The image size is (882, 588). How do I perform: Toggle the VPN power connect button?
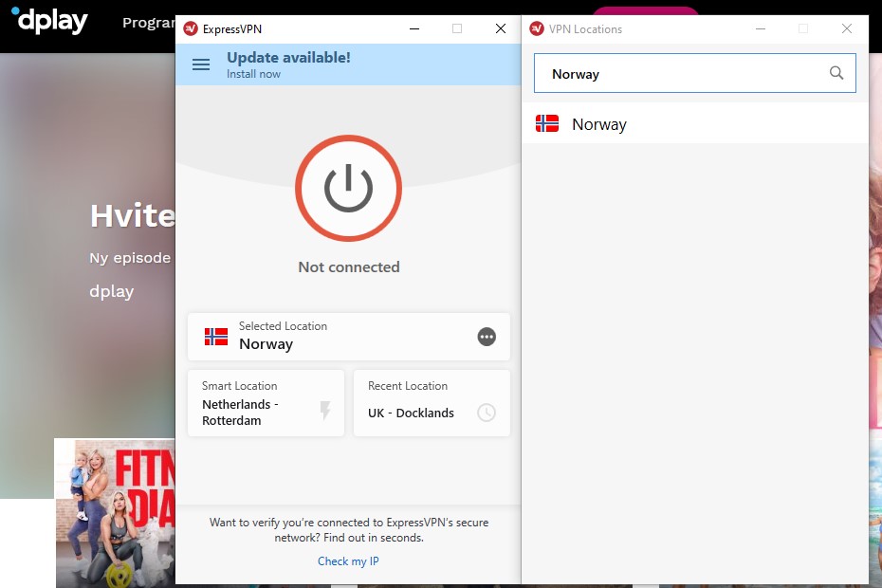point(348,188)
